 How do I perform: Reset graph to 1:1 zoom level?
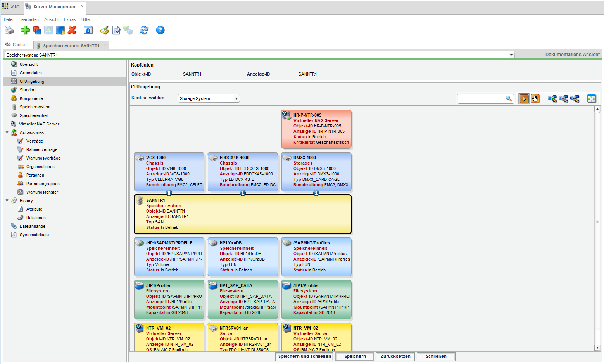(x=575, y=99)
